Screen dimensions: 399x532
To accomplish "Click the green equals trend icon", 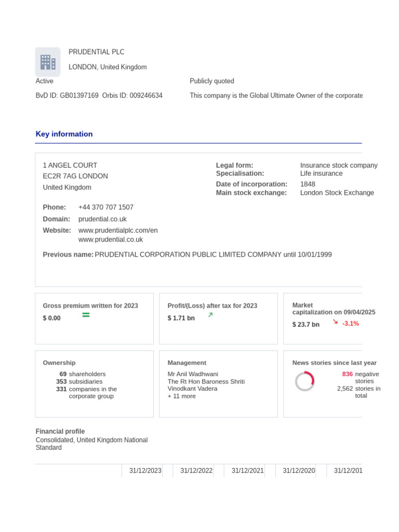I will pos(86,315).
